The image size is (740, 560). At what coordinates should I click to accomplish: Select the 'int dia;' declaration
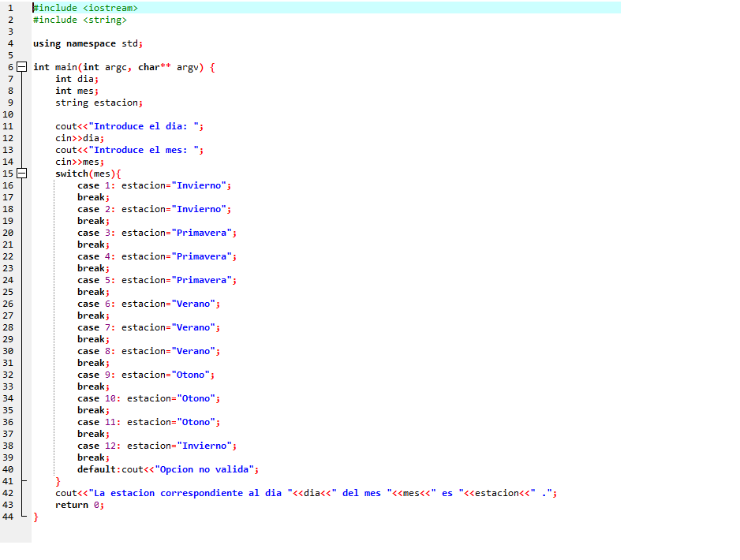point(77,79)
